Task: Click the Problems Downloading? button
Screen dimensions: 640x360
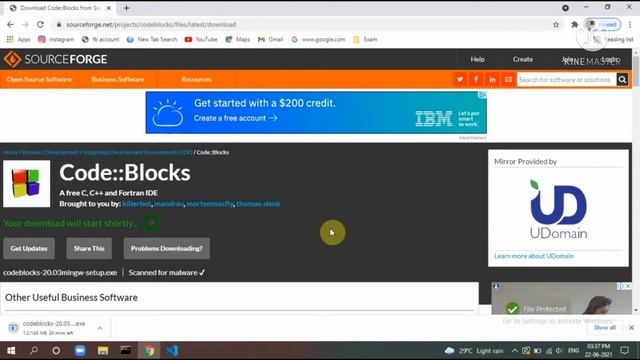Action: 167,248
